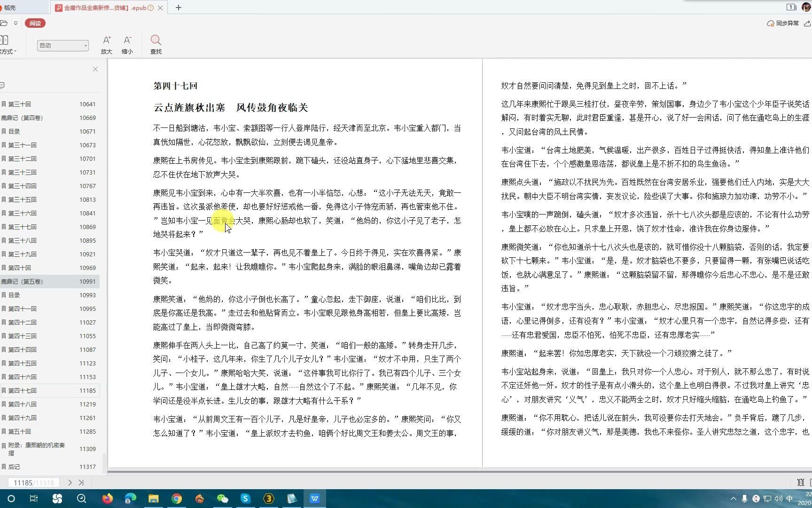Click the contents panel vertical scrollbar
Image resolution: width=812 pixels, height=508 pixels.
tap(104, 463)
